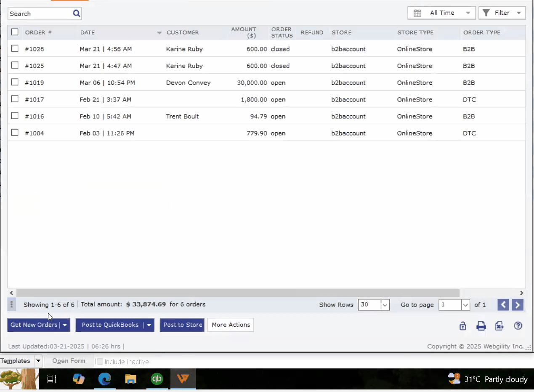Click the unlock orders padlock icon
The image size is (534, 392).
[462, 325]
